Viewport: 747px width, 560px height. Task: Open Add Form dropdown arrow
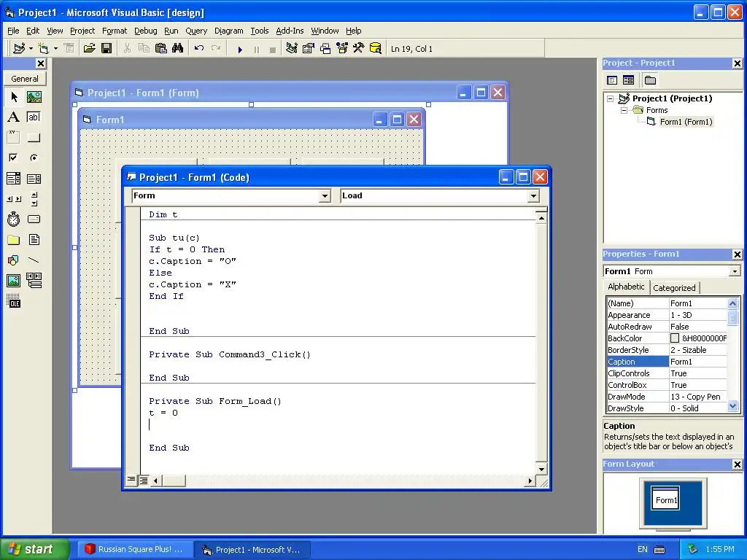55,49
